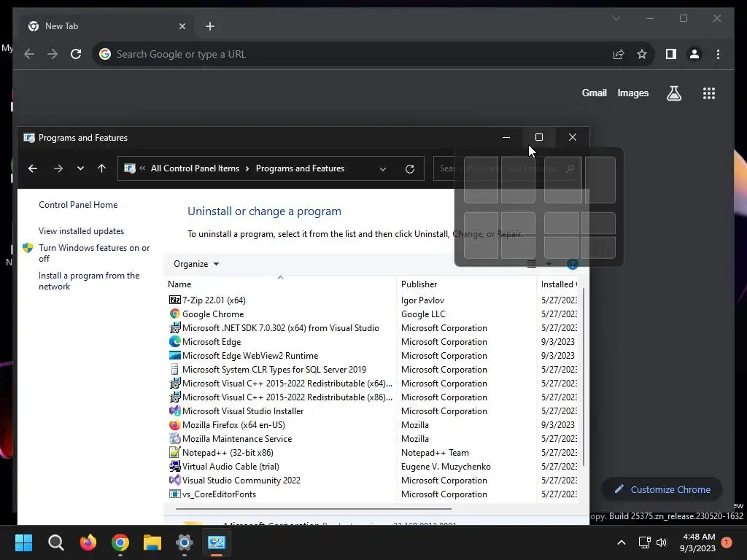Refresh the Programs and Features list
The width and height of the screenshot is (747, 560).
pyautogui.click(x=410, y=168)
